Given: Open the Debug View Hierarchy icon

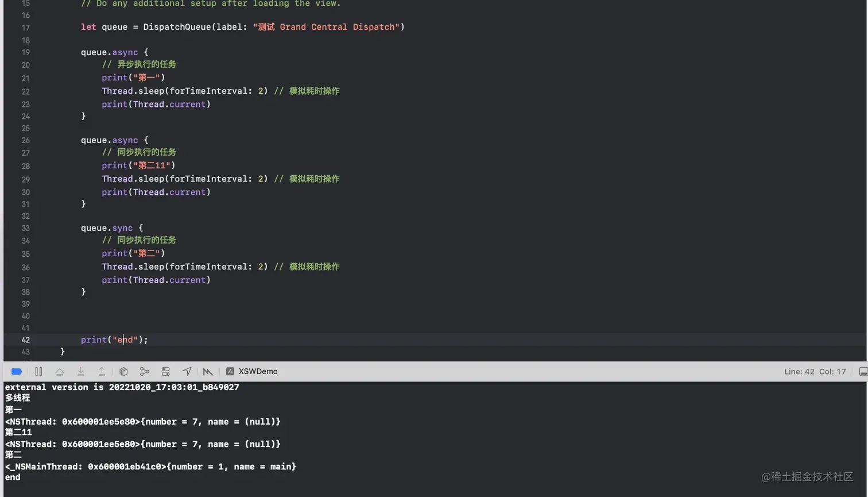Looking at the screenshot, I should click(x=123, y=372).
